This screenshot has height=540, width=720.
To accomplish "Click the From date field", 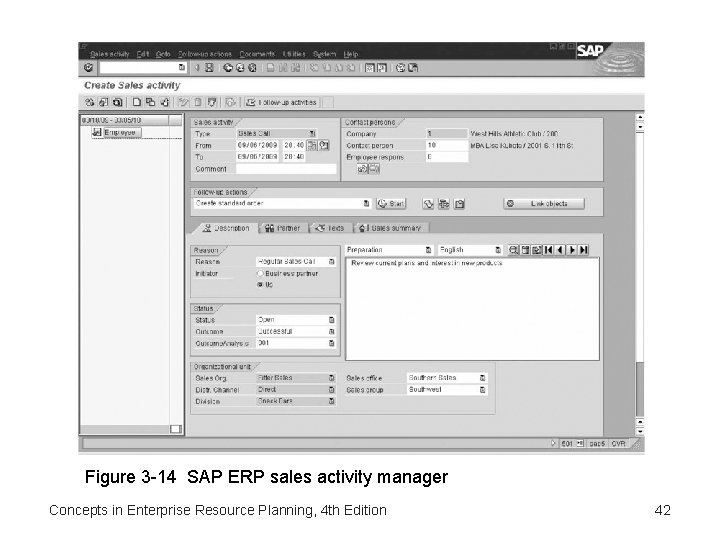I will point(257,145).
